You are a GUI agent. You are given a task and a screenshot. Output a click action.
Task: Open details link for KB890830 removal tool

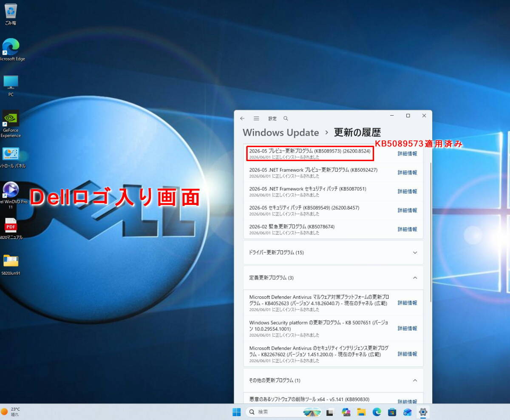407,401
